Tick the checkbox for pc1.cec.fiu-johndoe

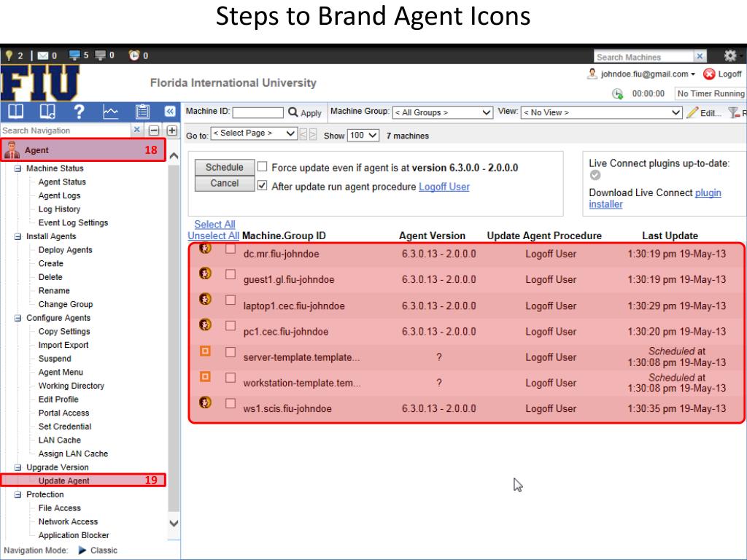tap(231, 326)
